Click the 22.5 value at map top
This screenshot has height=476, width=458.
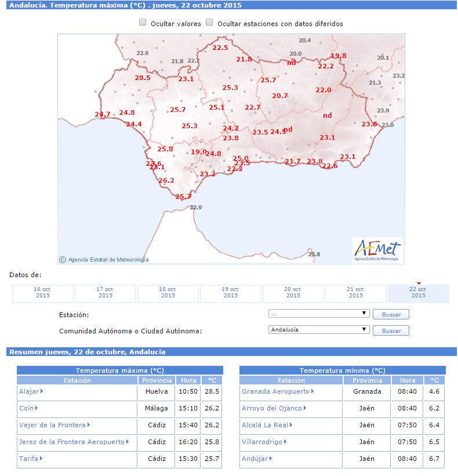tap(220, 48)
